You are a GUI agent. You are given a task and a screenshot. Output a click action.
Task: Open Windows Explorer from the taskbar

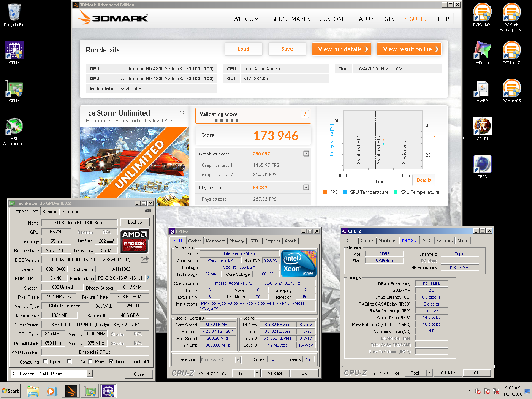coord(33,391)
